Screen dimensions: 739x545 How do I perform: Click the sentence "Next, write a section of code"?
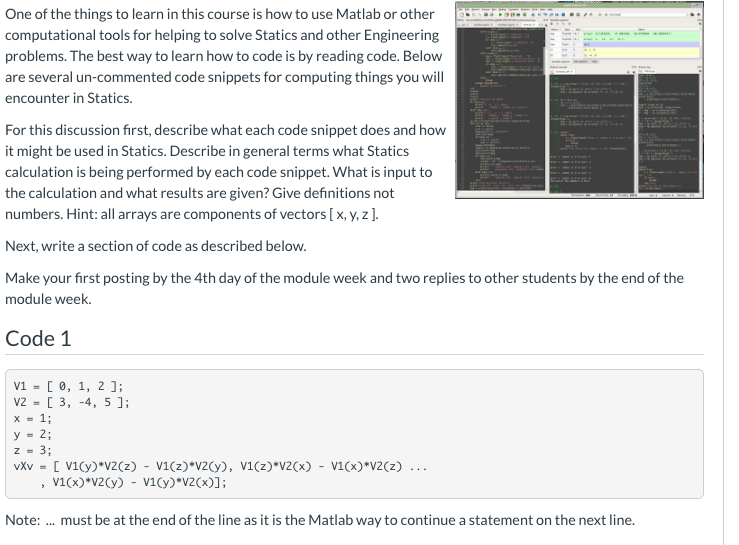tap(156, 246)
